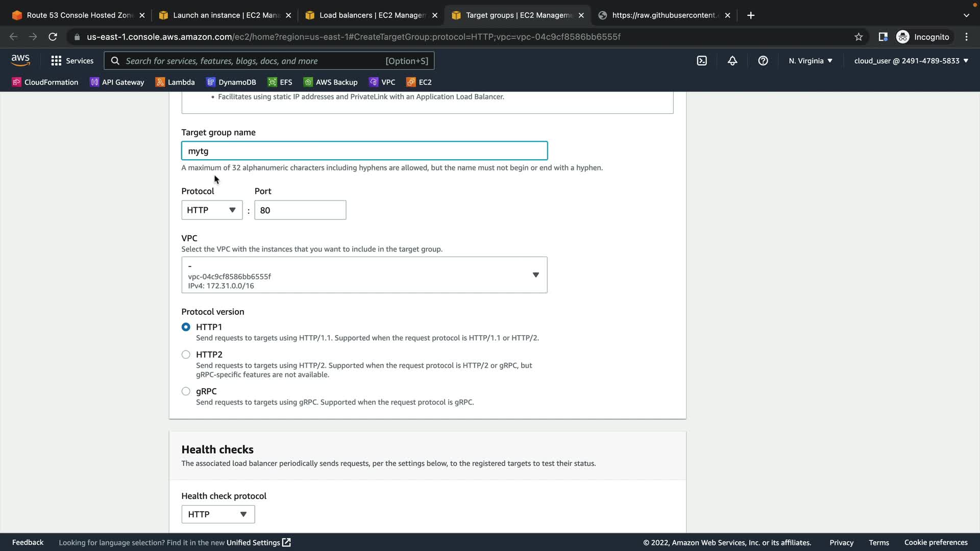980x551 pixels.
Task: Open the Protocol HTTP dropdown
Action: (x=212, y=210)
